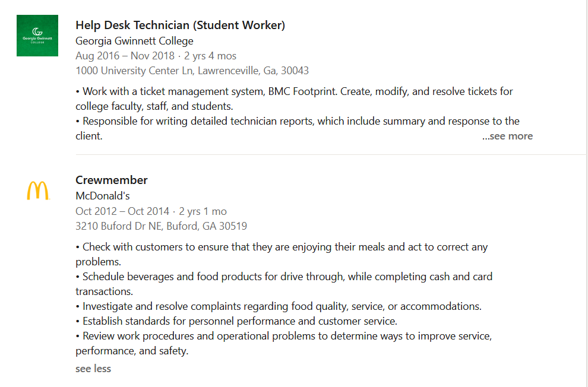Viewport: 588px width, 387px height.
Task: Click the Review work procedures bullet
Action: 284,344
